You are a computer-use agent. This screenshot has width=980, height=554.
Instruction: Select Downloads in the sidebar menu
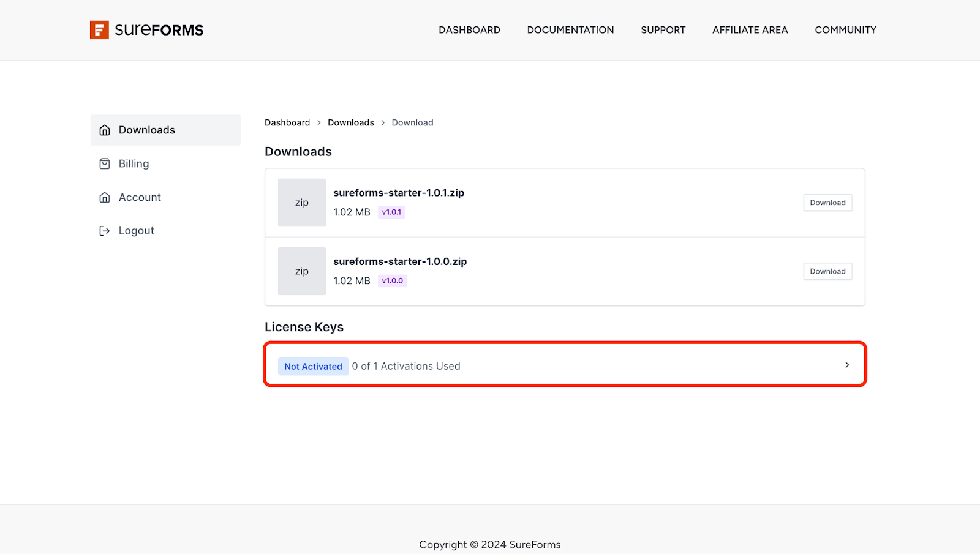pos(165,130)
